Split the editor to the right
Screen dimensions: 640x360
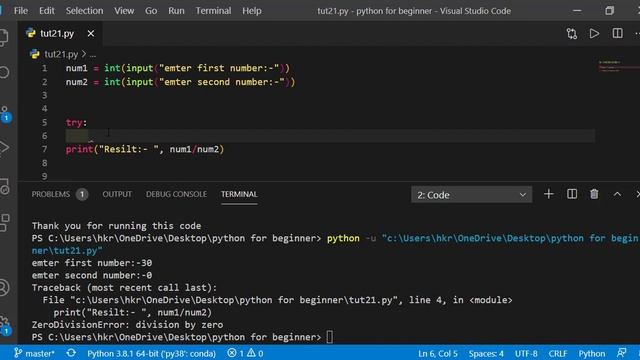(618, 33)
